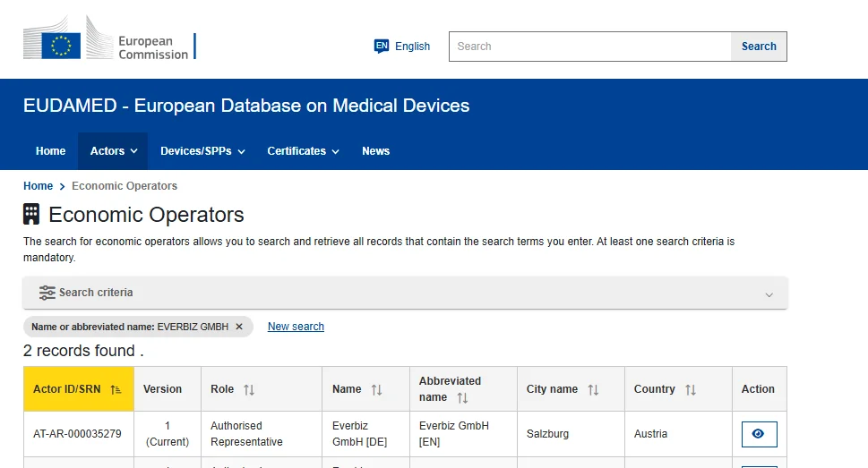Click the Search criteria filter icon
Image resolution: width=868 pixels, height=468 pixels.
tap(47, 293)
